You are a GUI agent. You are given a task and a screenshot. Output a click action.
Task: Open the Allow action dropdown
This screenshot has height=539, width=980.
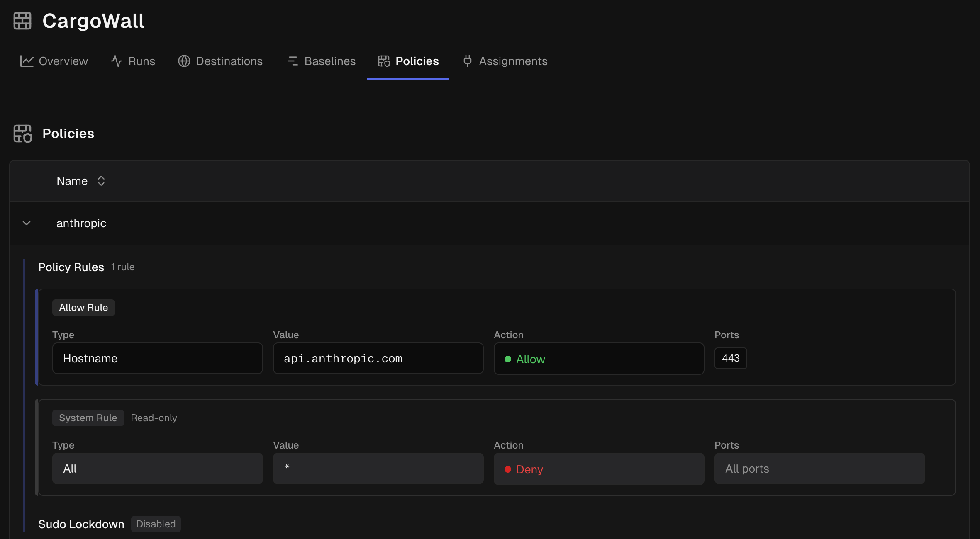point(598,359)
